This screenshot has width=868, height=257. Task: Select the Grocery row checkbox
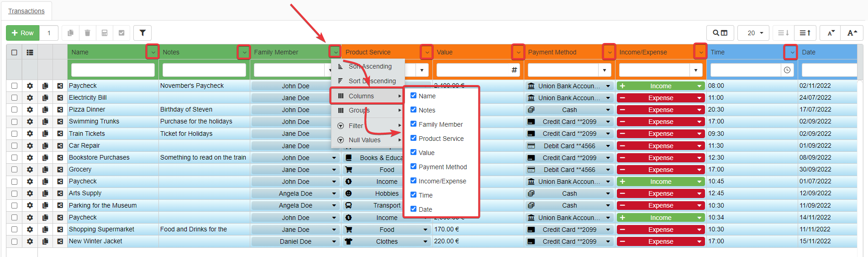pos(14,170)
